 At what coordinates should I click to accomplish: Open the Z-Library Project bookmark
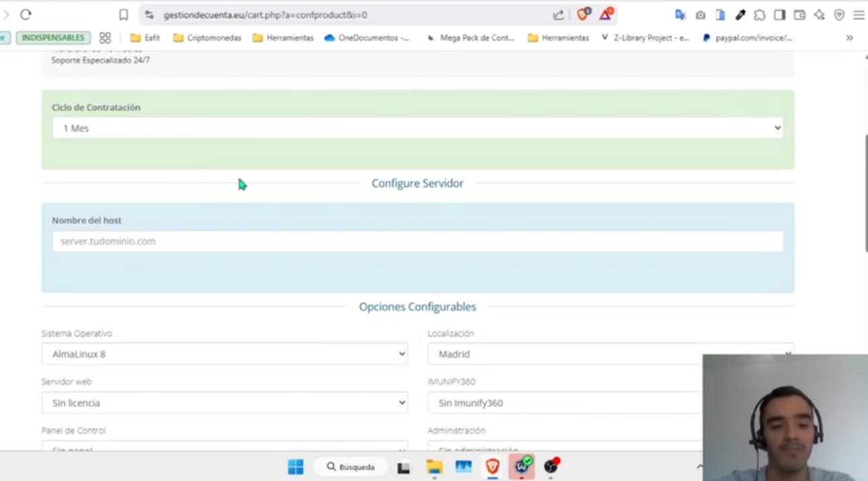[x=646, y=38]
